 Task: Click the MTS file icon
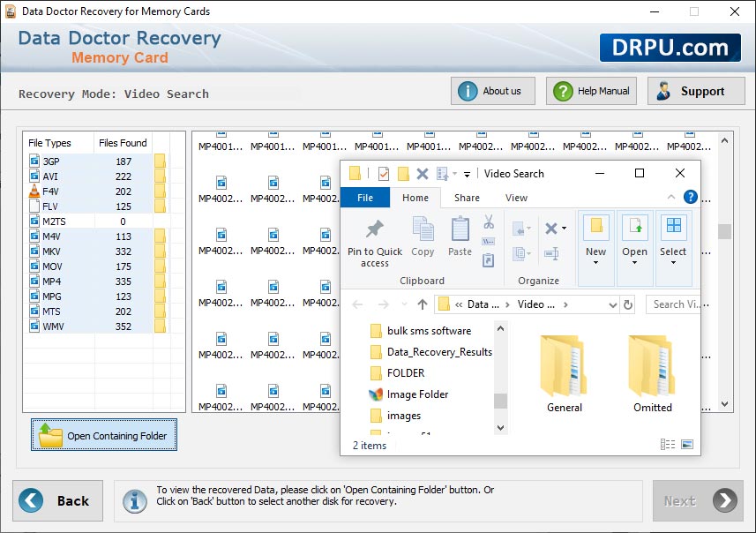tap(34, 312)
